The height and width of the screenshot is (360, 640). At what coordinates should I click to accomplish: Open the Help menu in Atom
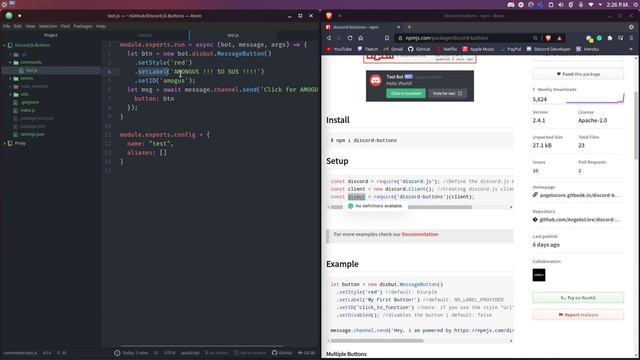click(x=101, y=26)
